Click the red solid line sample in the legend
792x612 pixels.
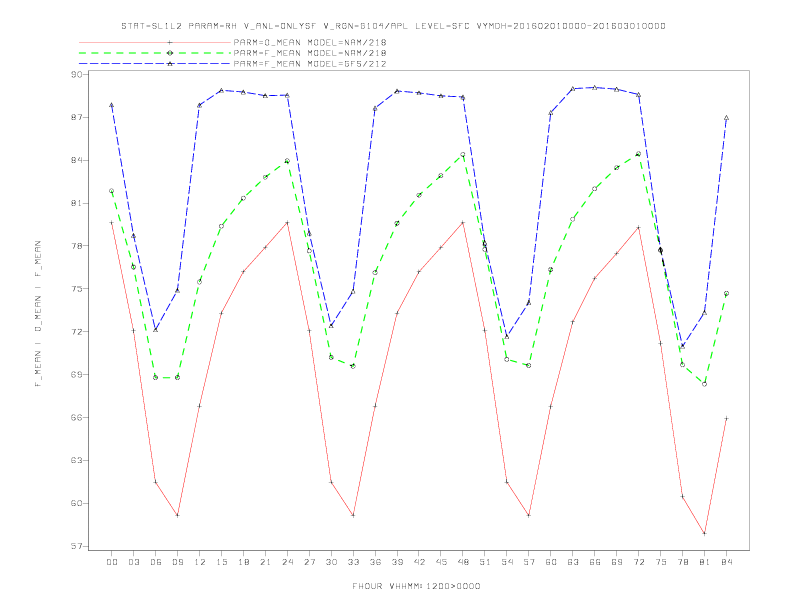[x=155, y=42]
